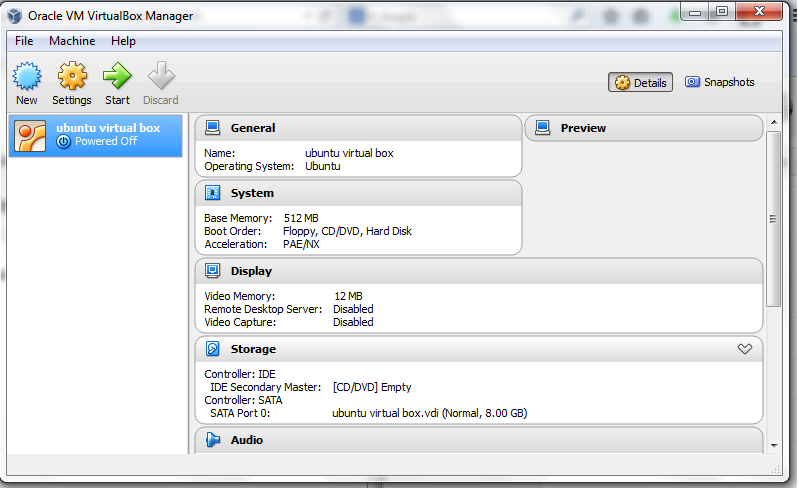Click the details pane scroll up arrow

point(774,122)
